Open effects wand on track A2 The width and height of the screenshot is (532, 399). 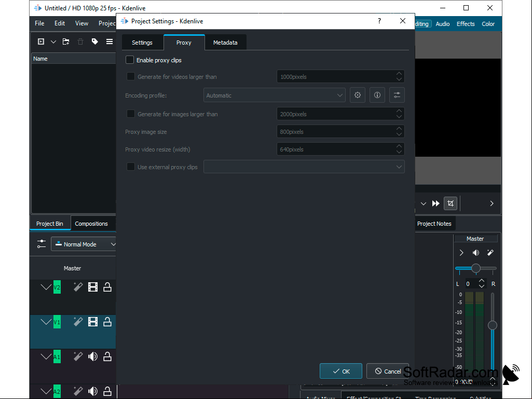click(x=78, y=391)
